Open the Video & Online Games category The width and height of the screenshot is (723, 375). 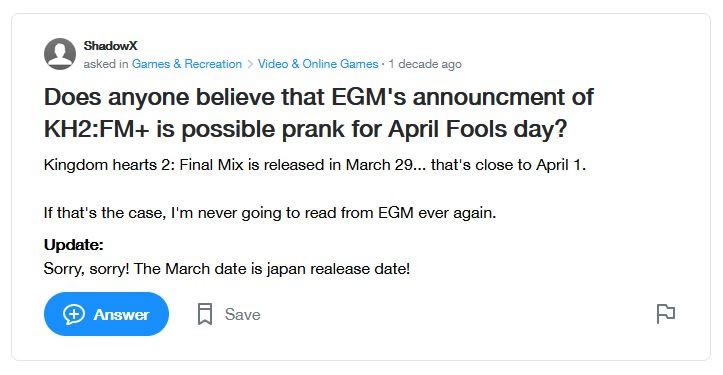pos(318,64)
